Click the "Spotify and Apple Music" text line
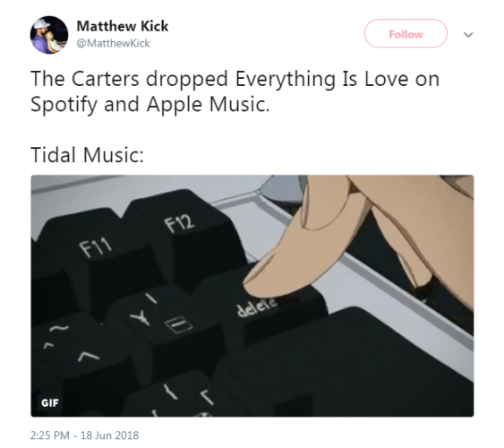 pos(150,104)
